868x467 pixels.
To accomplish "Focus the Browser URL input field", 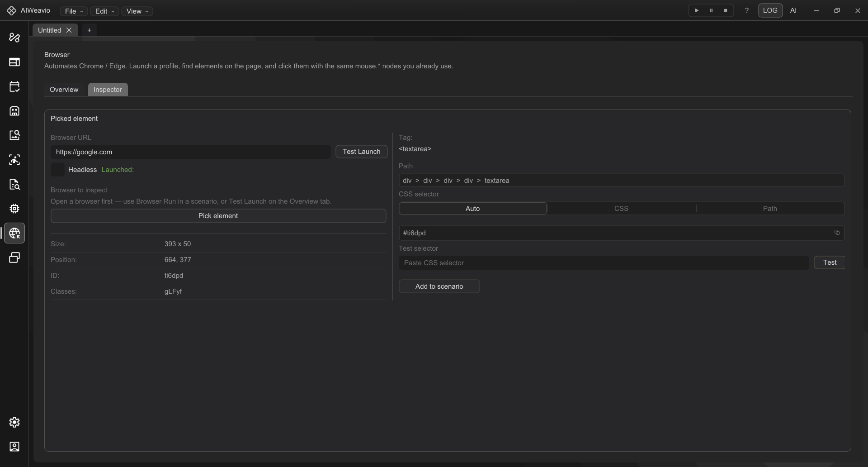I will 191,152.
